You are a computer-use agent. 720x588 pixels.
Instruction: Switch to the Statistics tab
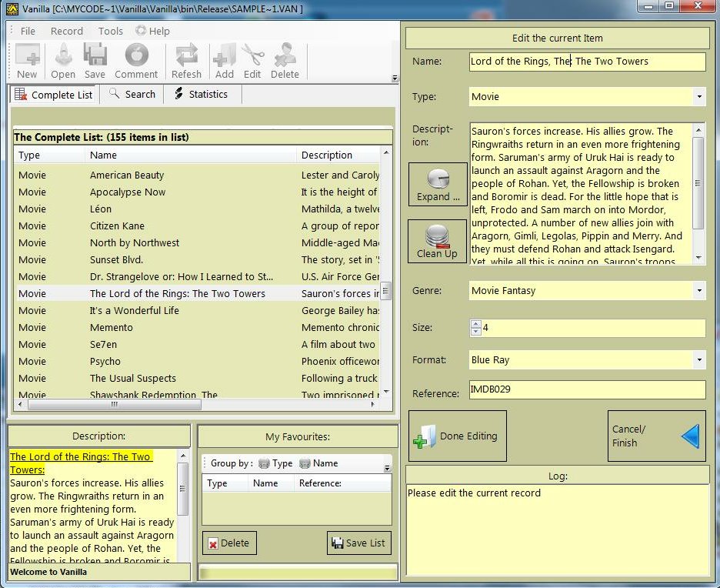(x=201, y=94)
